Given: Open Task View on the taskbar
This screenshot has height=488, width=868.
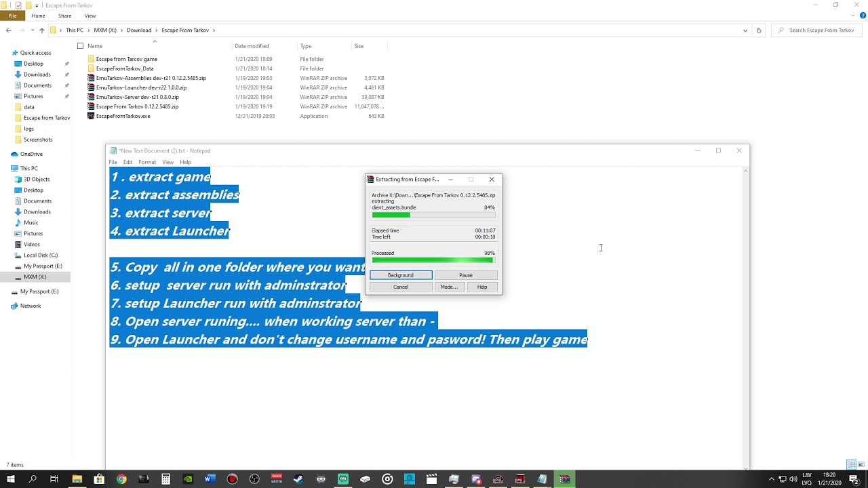Looking at the screenshot, I should (54, 479).
